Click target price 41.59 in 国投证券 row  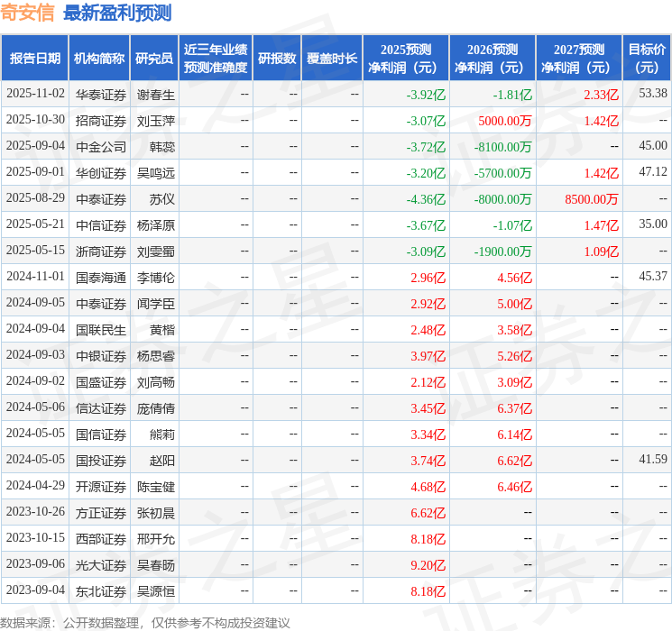[653, 460]
